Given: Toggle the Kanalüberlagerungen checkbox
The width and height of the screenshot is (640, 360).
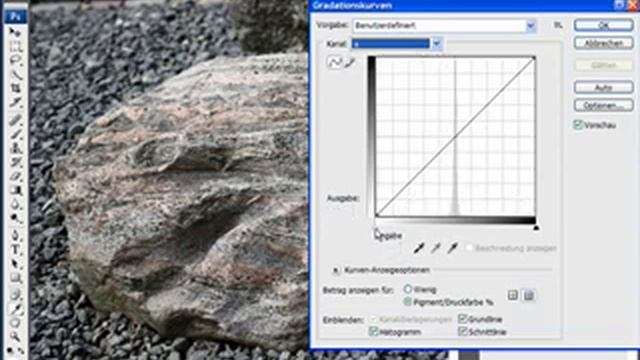Looking at the screenshot, I should pos(373,319).
